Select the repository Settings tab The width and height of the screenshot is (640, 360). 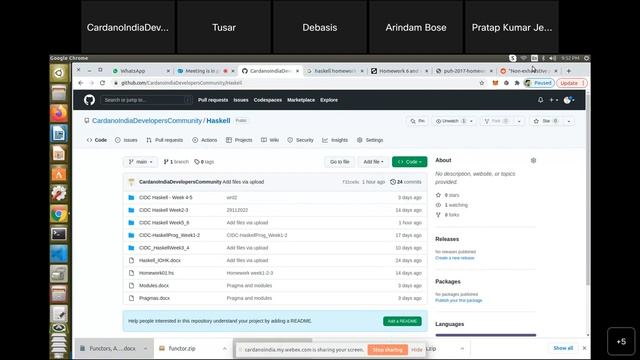(x=370, y=140)
